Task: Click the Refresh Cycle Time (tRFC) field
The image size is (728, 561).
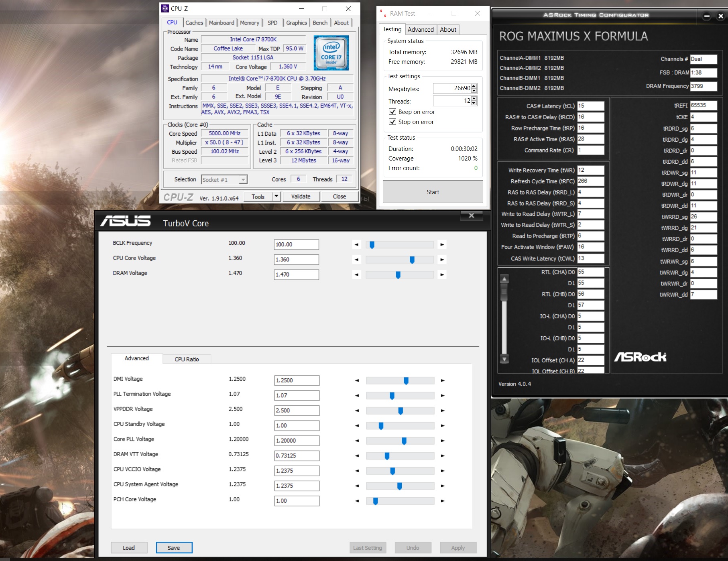Action: (x=591, y=181)
